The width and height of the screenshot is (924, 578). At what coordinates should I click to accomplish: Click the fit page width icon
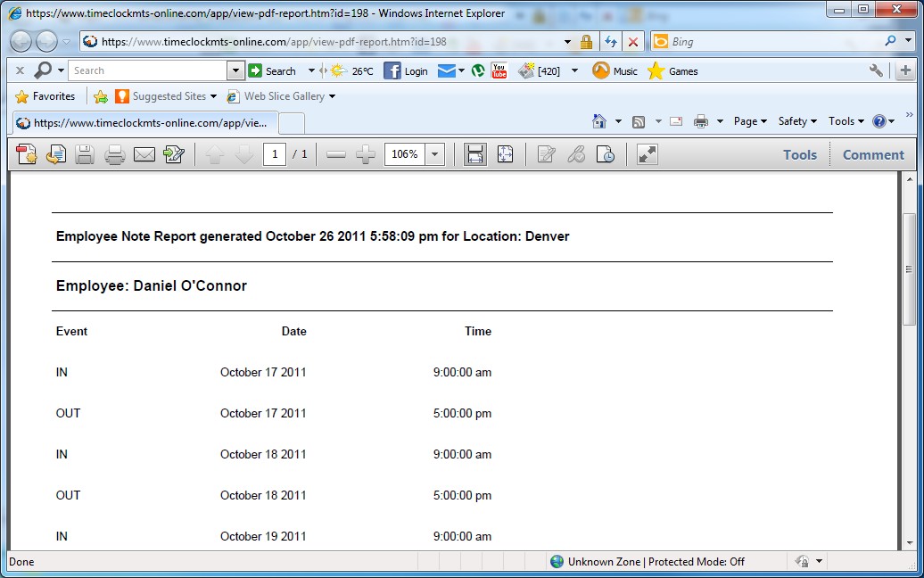(475, 155)
